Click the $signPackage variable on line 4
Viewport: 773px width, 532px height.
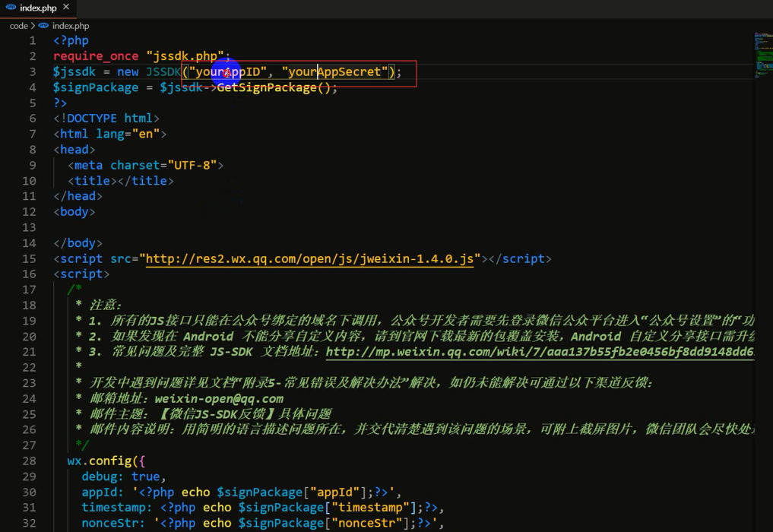click(x=96, y=87)
